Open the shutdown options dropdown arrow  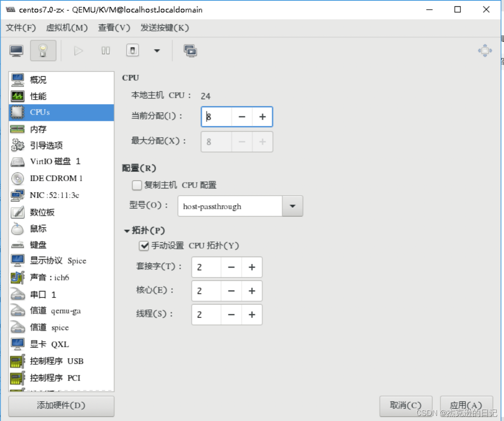pyautogui.click(x=157, y=50)
